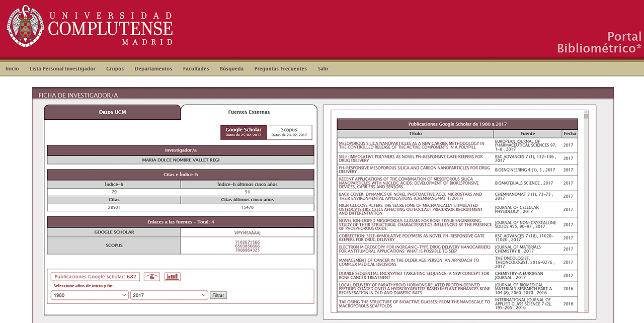Click the European Journal of Pharmaceutical Sciences source
Screen dimensions: 644x323
click(x=528, y=145)
